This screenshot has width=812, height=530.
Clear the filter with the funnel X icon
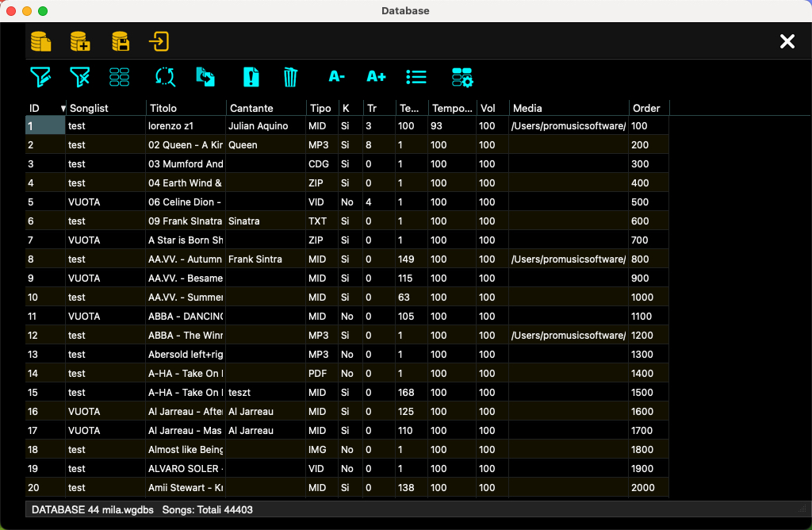80,77
